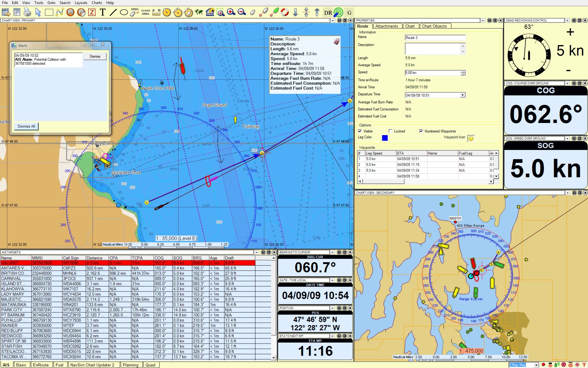Toggle the DR dead-reckoning toolbar button
The image size is (588, 368).
click(x=328, y=13)
